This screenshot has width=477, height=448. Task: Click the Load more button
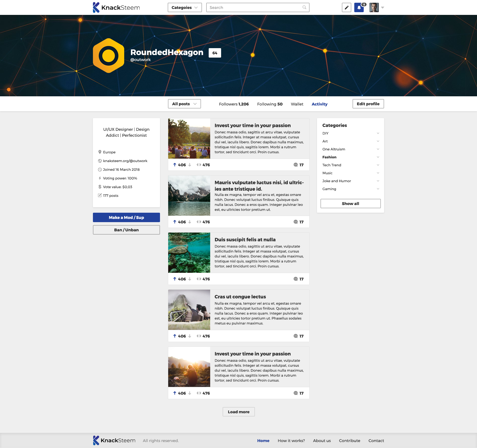click(238, 412)
